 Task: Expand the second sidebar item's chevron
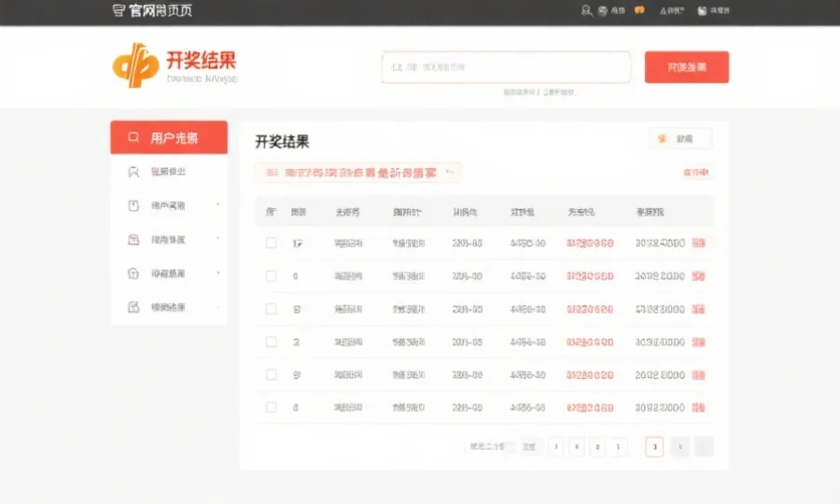(218, 204)
